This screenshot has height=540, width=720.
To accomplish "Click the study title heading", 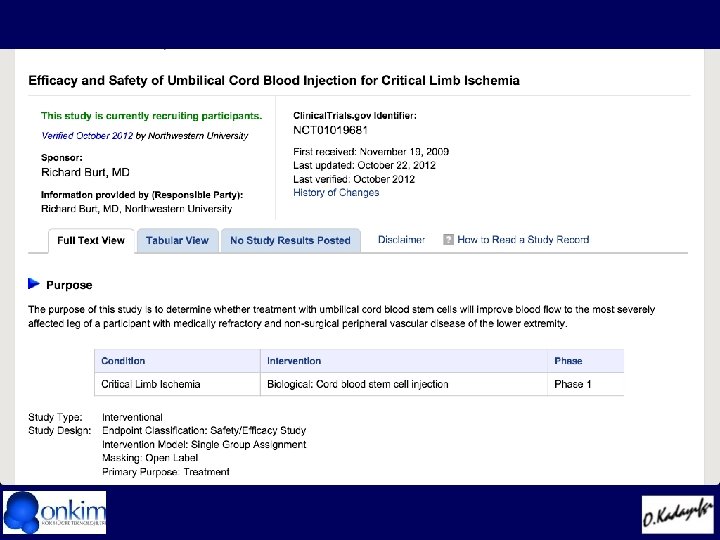I will tap(274, 81).
